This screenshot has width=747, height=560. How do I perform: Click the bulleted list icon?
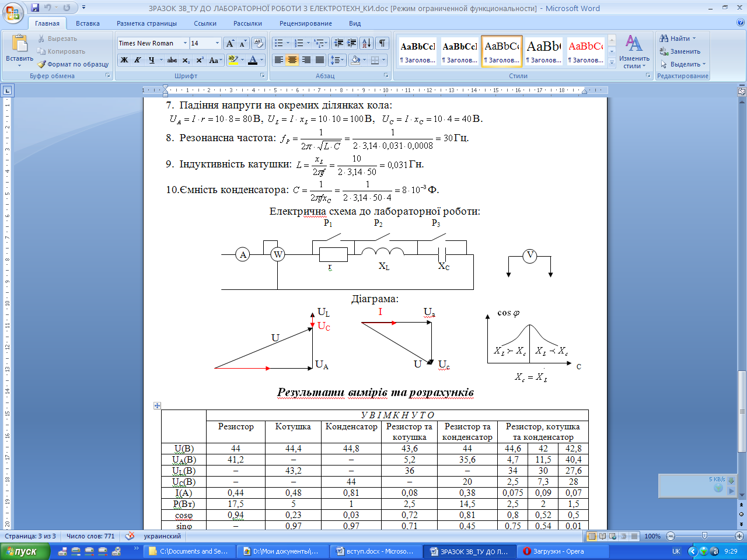279,43
